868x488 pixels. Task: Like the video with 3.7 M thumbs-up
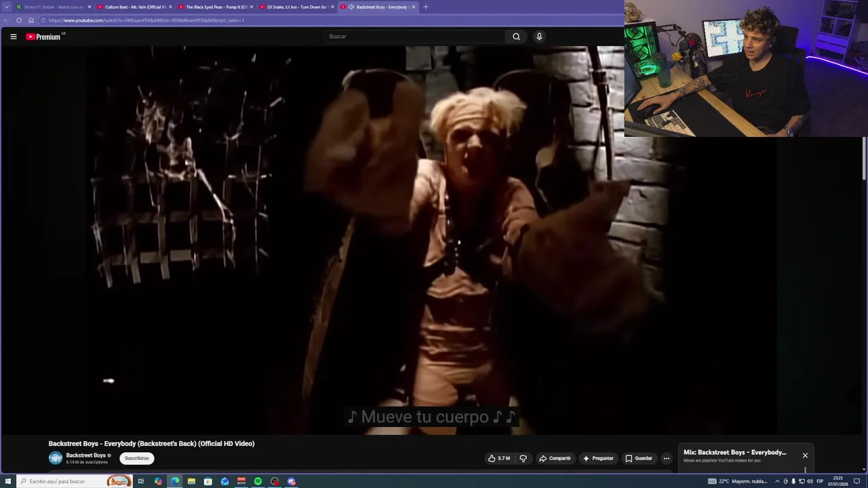pyautogui.click(x=499, y=458)
